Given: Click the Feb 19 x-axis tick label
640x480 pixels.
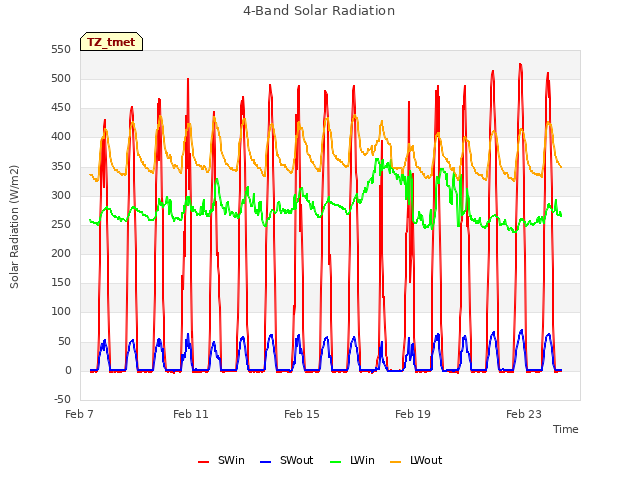Looking at the screenshot, I should tap(413, 414).
